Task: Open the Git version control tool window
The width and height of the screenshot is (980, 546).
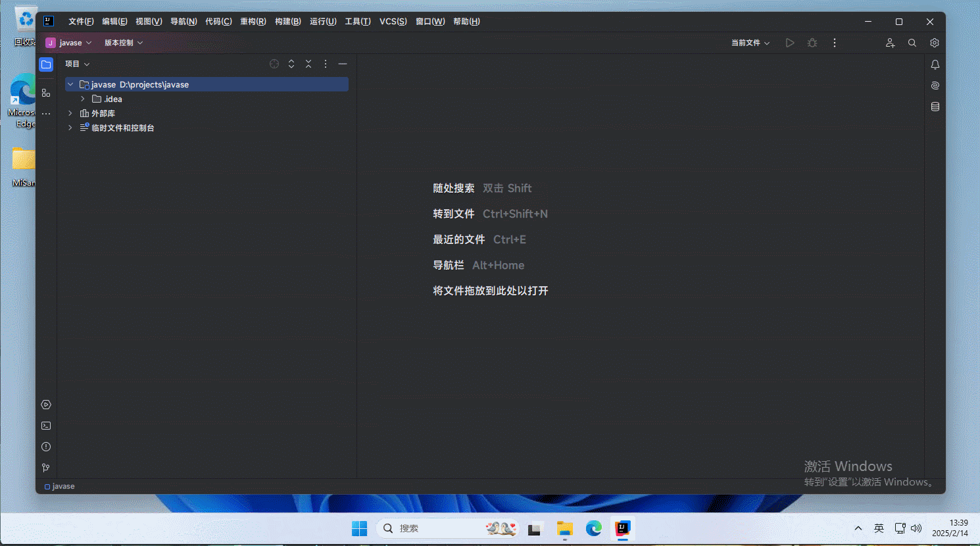Action: pos(46,468)
